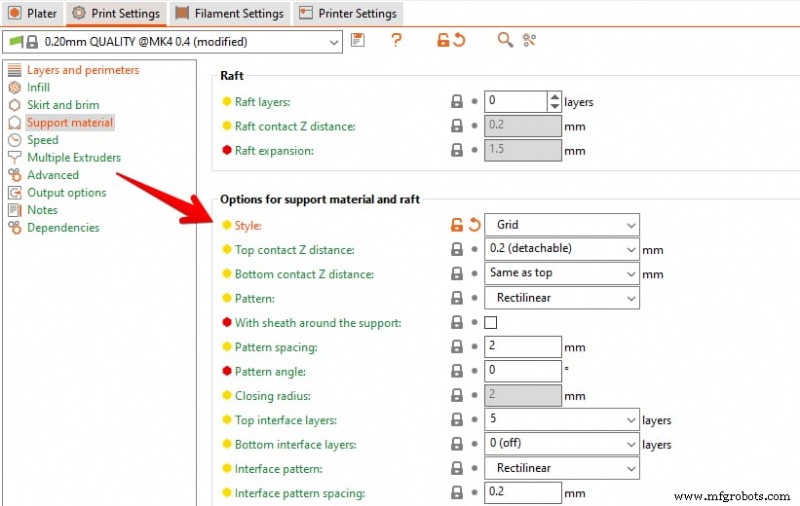Open the Output options page
This screenshot has width=800, height=506.
(66, 192)
